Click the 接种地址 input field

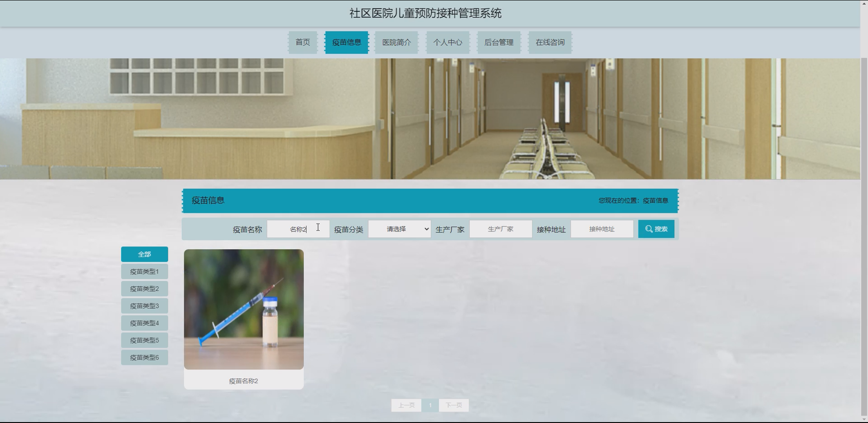pyautogui.click(x=602, y=229)
